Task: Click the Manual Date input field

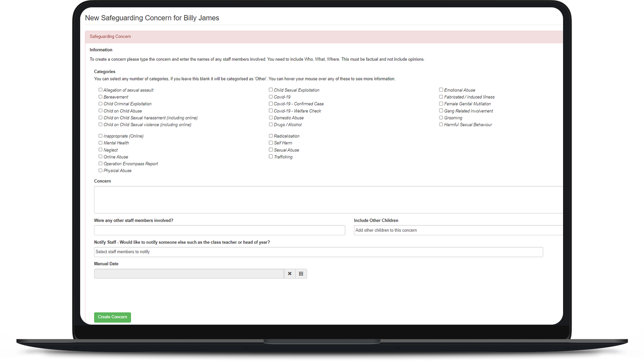Action: click(189, 274)
